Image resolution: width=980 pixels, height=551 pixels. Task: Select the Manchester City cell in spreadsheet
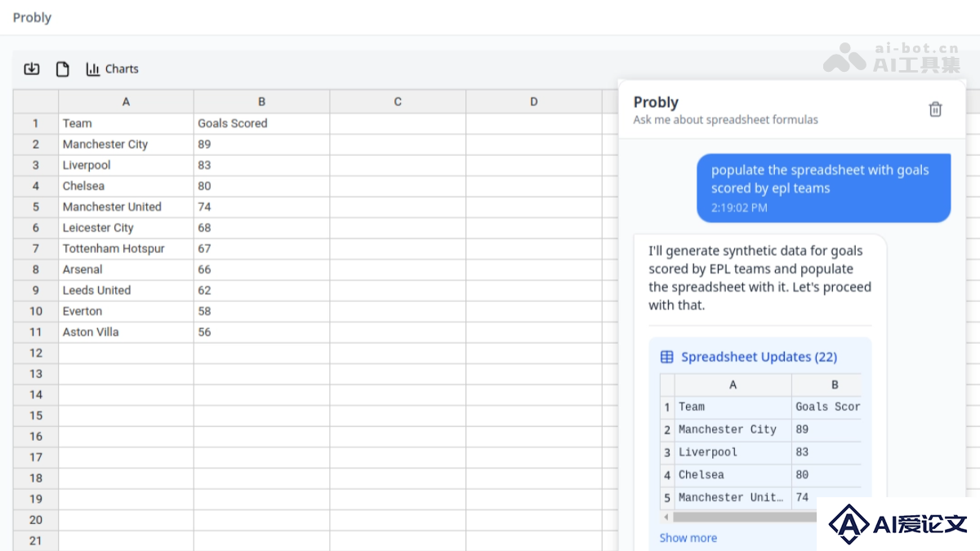126,144
